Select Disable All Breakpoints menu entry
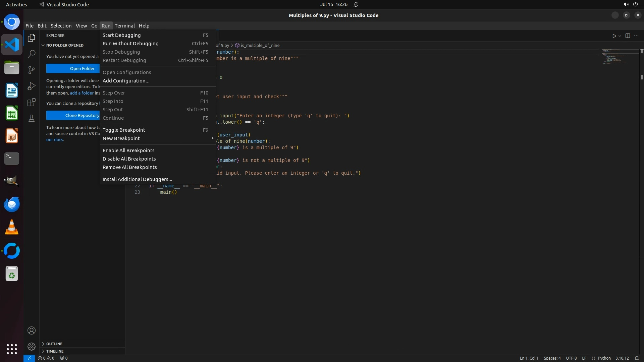This screenshot has width=644, height=362. (x=129, y=159)
